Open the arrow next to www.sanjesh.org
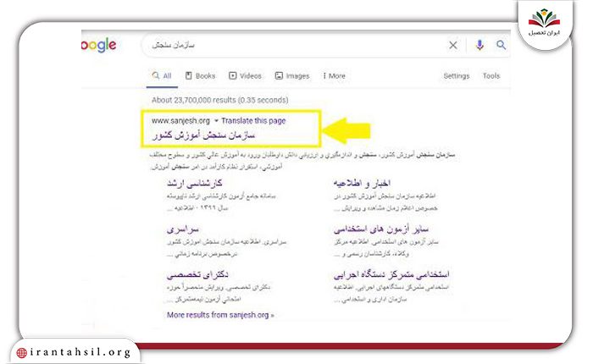This screenshot has height=364, width=593. tap(216, 121)
